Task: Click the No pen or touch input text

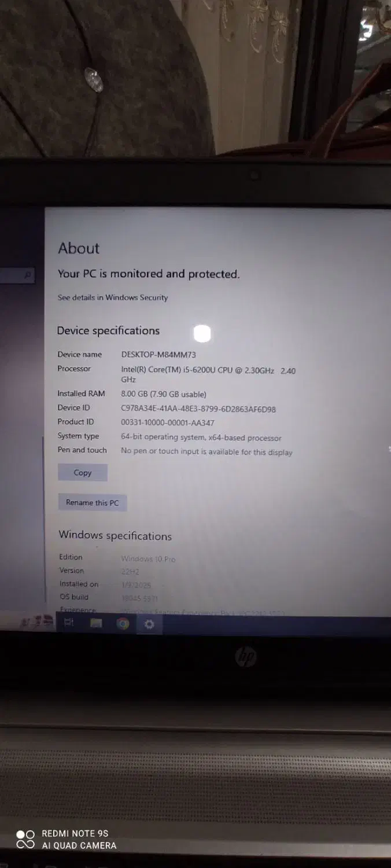Action: (x=206, y=452)
